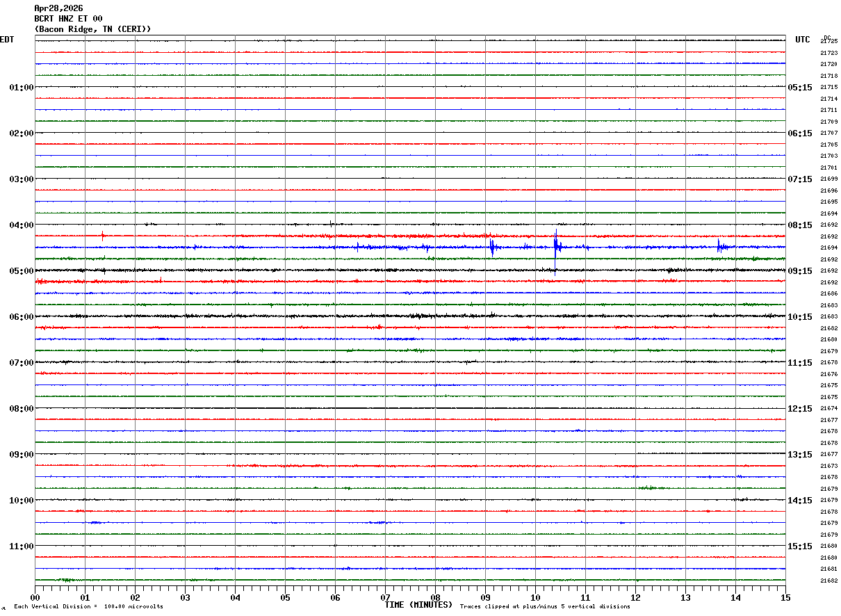Screen dimensions: 841x616
Task: Click the TIME (MINUTES) axis title
Action: pyautogui.click(x=418, y=605)
